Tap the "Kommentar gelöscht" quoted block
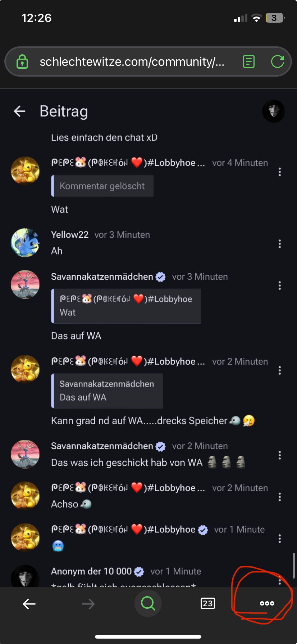The image size is (297, 644). click(102, 186)
